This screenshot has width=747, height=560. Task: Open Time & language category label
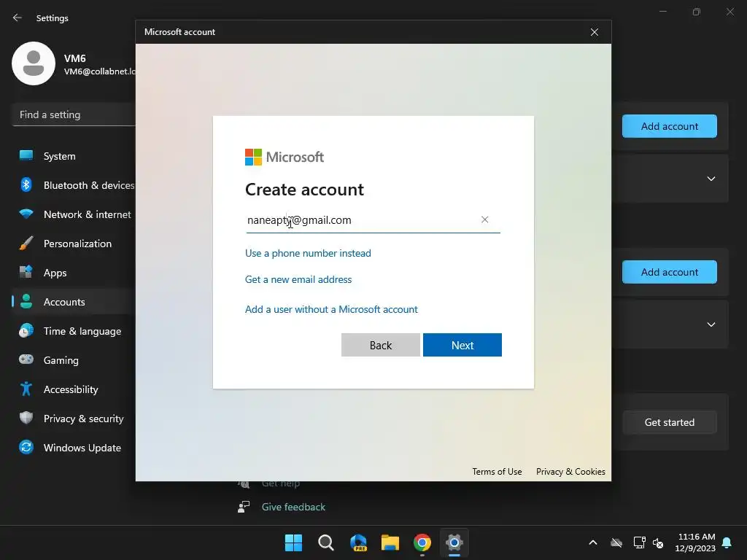tap(82, 331)
